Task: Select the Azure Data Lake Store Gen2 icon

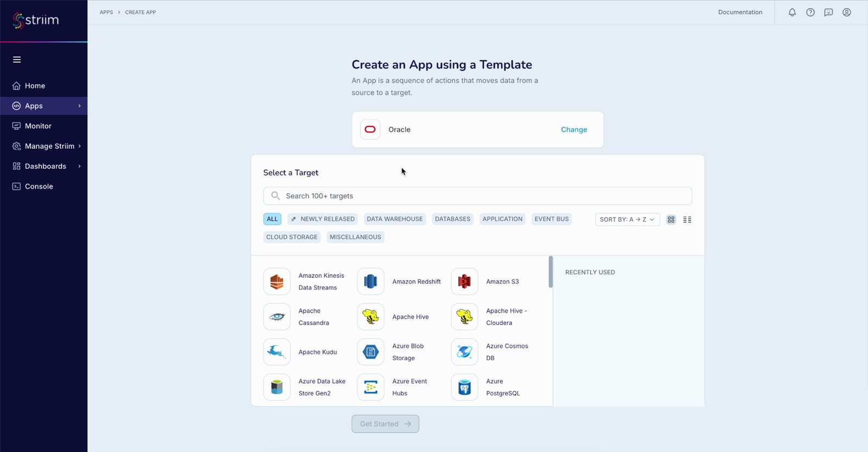Action: pos(277,387)
